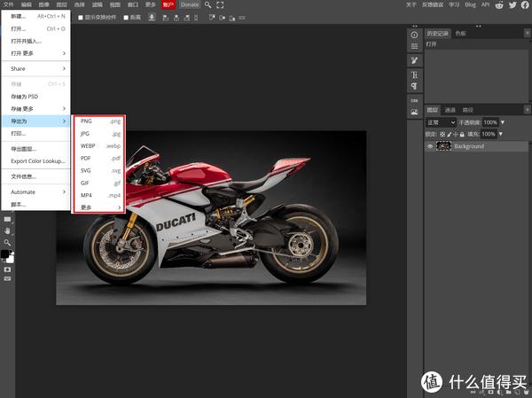Screen dimensions: 532x398
Task: Choose PDF export format
Action: point(98,158)
